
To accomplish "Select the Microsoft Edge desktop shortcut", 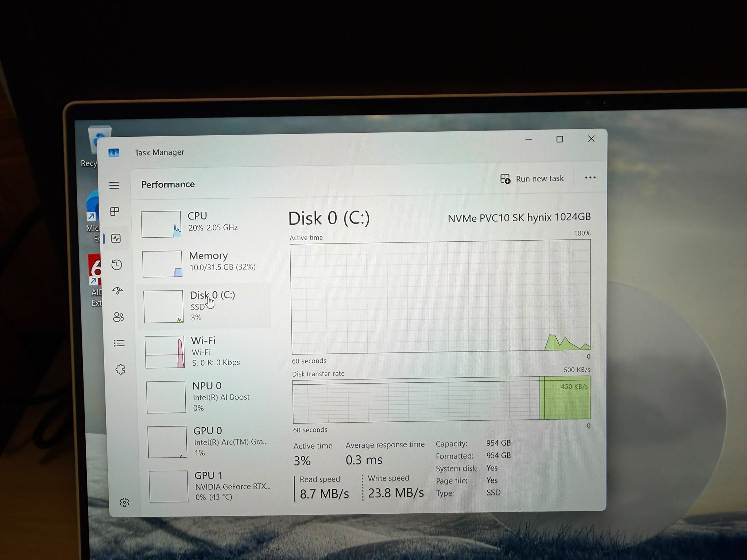I will [92, 216].
